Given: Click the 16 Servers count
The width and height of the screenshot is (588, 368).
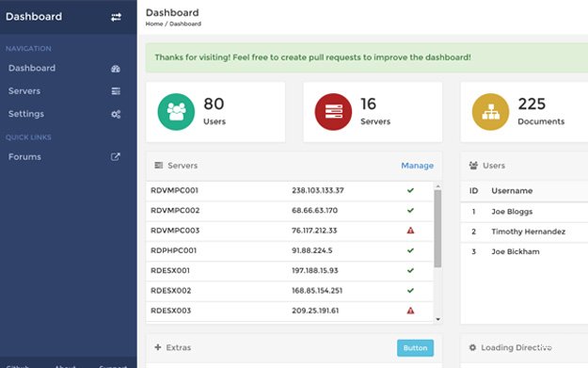Looking at the screenshot, I should [368, 104].
